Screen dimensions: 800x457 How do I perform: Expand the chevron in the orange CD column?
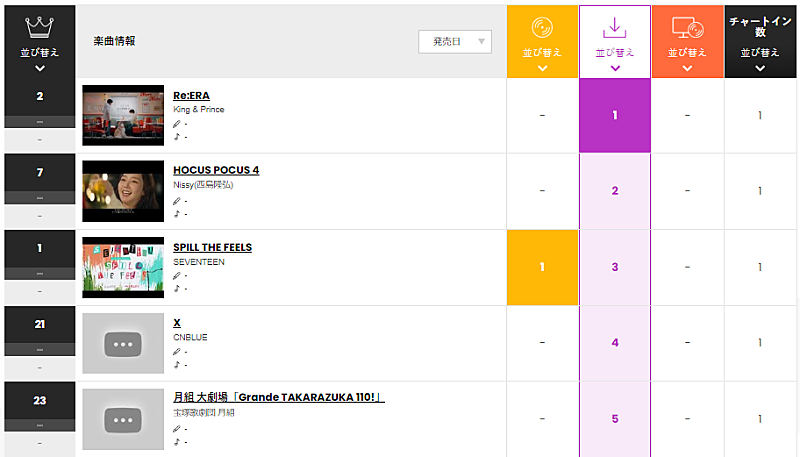[x=542, y=69]
